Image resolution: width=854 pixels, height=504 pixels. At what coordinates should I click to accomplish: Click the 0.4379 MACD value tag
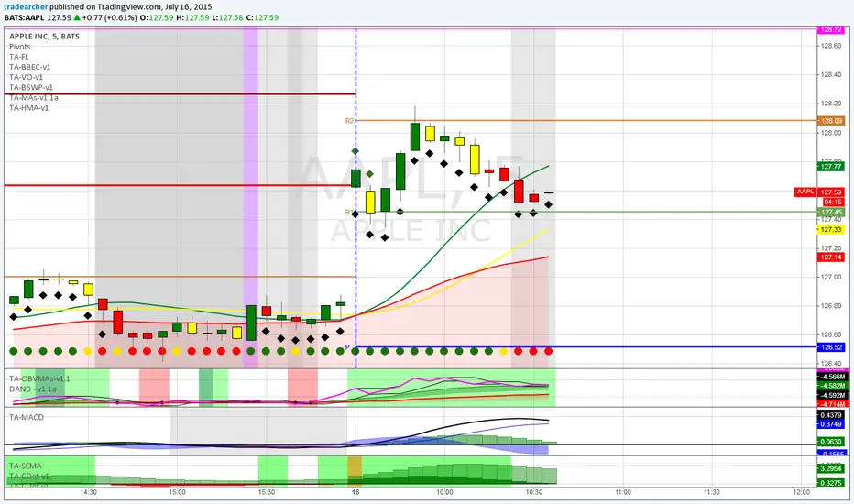[x=831, y=415]
